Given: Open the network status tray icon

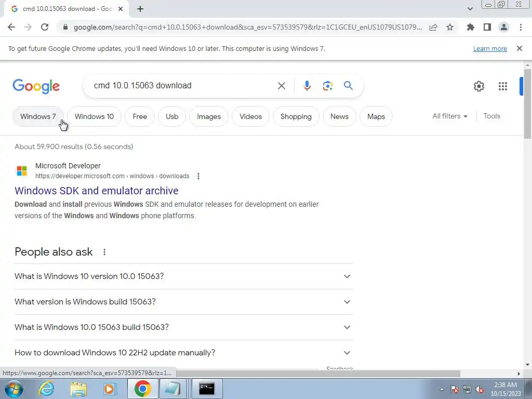Looking at the screenshot, I should (467, 389).
